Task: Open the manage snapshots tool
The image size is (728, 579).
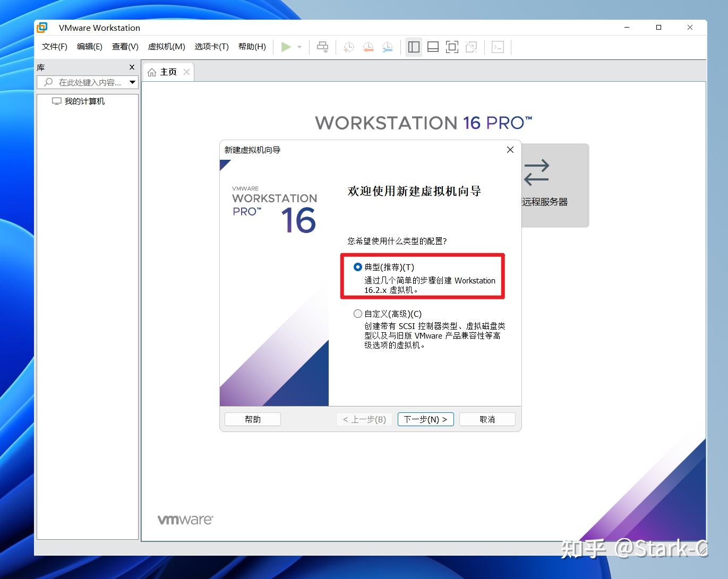Action: (387, 47)
